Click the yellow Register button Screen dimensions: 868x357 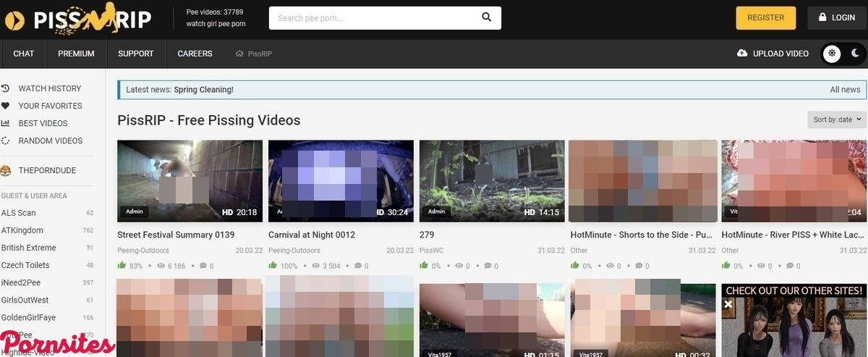765,17
